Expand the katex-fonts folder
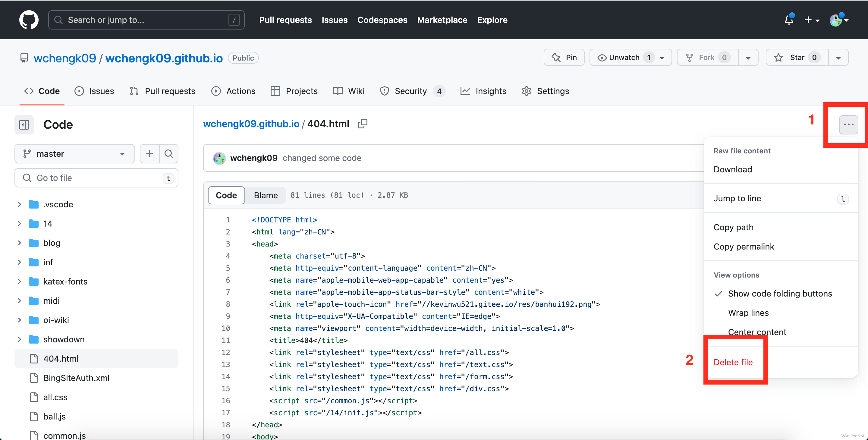The height and width of the screenshot is (440, 868). tap(20, 281)
